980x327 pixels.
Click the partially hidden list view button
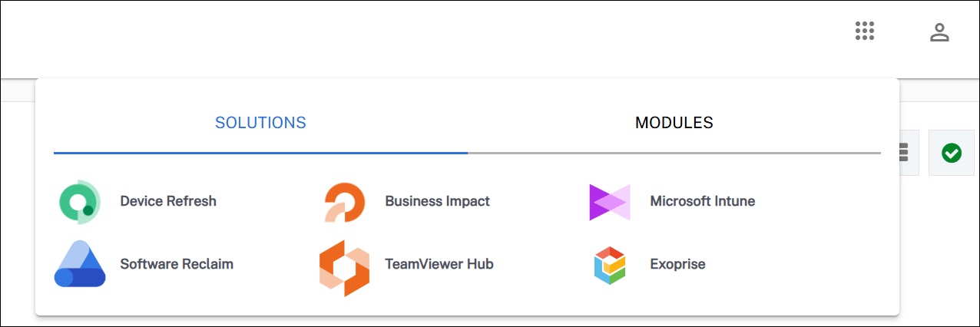coord(906,153)
